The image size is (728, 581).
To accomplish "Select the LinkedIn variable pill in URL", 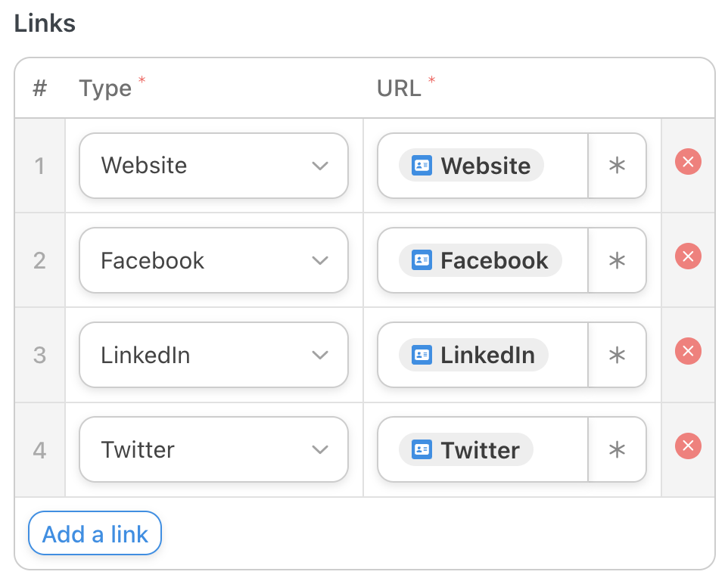I will [473, 356].
